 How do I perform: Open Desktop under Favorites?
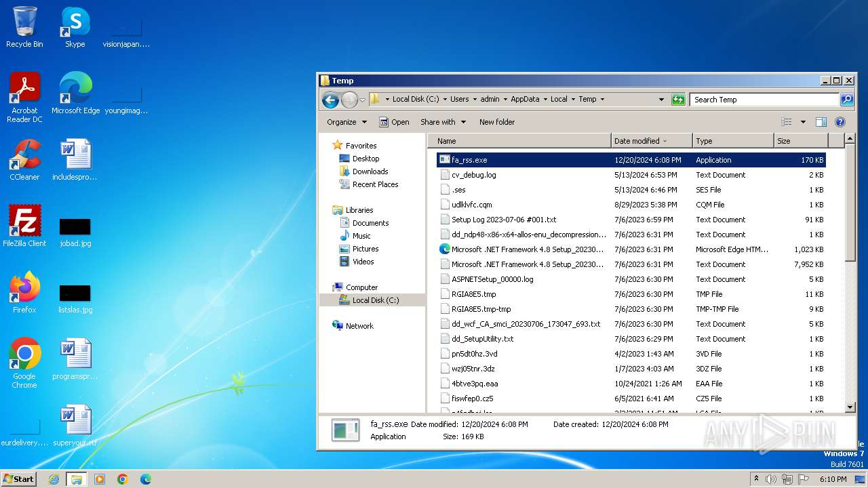366,159
